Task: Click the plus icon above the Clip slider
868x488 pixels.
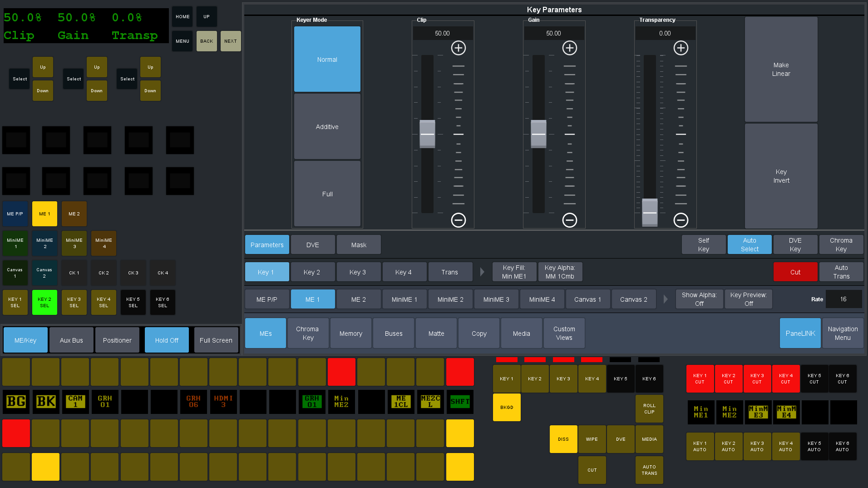Action: click(x=459, y=48)
